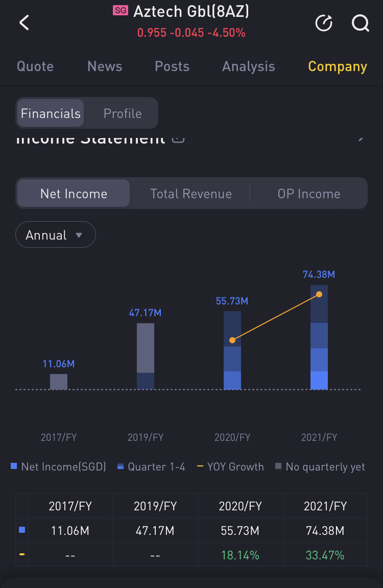Tap the 2019/FY bar in chart
Image resolution: width=383 pixels, height=588 pixels.
(146, 356)
